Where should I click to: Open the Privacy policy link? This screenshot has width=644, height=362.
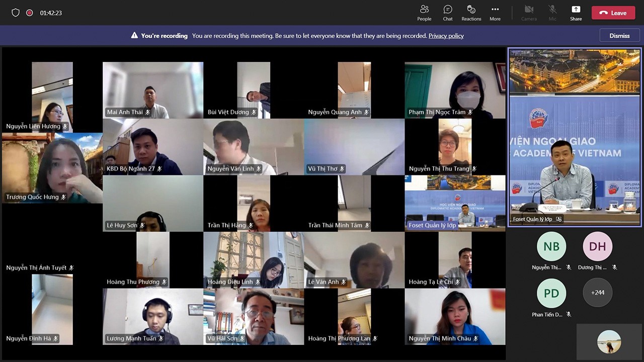(446, 36)
